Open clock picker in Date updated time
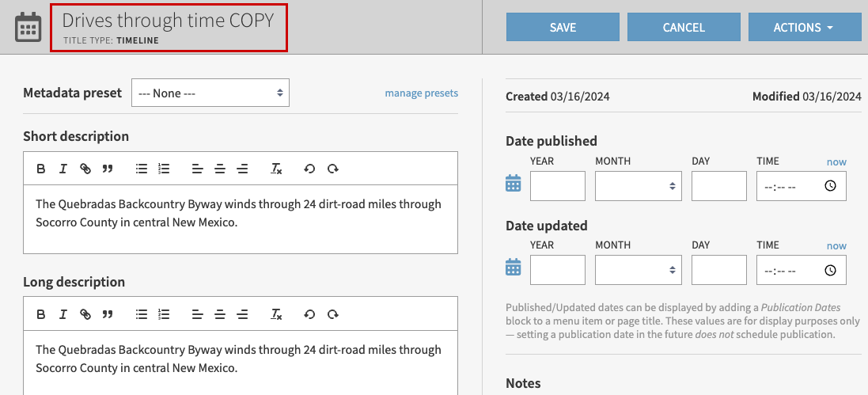This screenshot has width=868, height=395. (x=830, y=271)
